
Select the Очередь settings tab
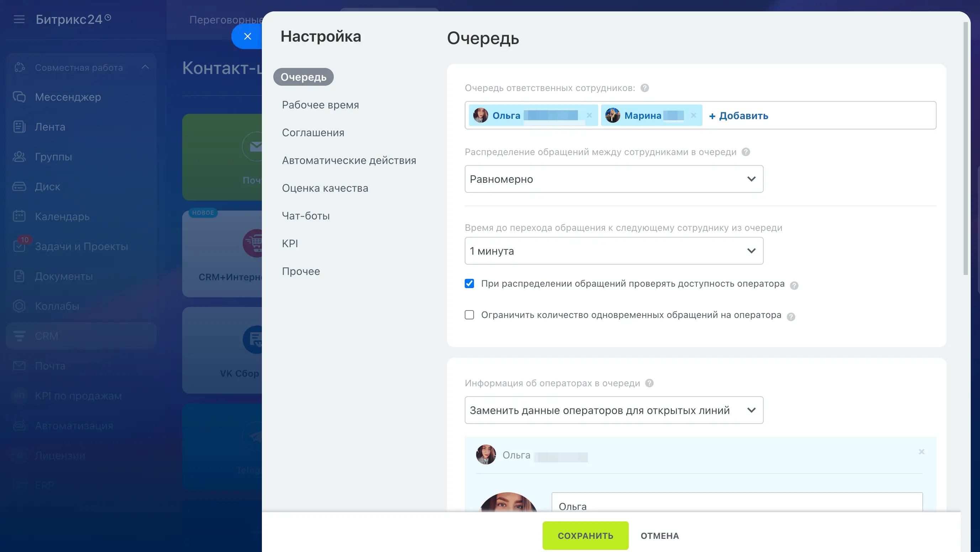(x=303, y=77)
